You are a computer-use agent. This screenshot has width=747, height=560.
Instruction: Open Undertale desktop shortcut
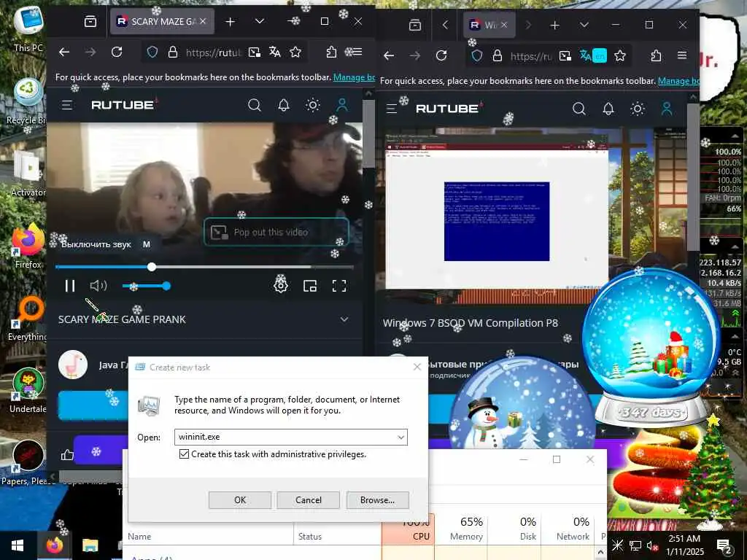[x=28, y=391]
